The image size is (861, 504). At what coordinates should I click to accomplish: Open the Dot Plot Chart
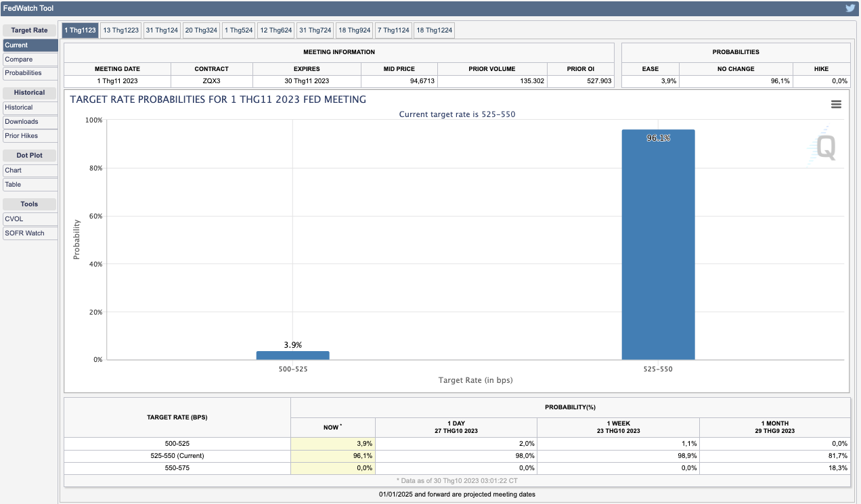tap(30, 170)
